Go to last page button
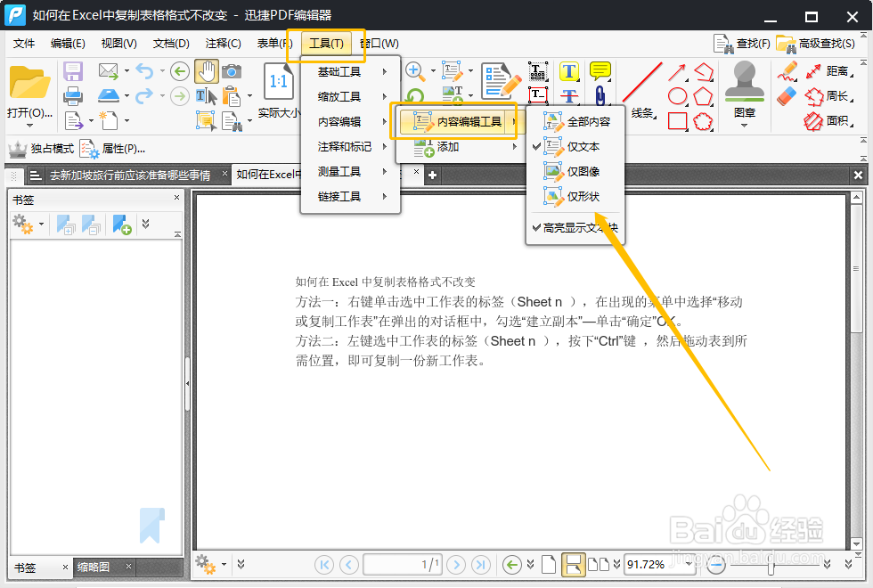This screenshot has height=588, width=873. click(480, 565)
